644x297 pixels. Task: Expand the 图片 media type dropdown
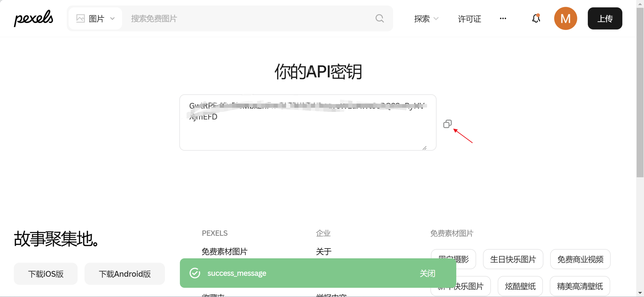(112, 18)
